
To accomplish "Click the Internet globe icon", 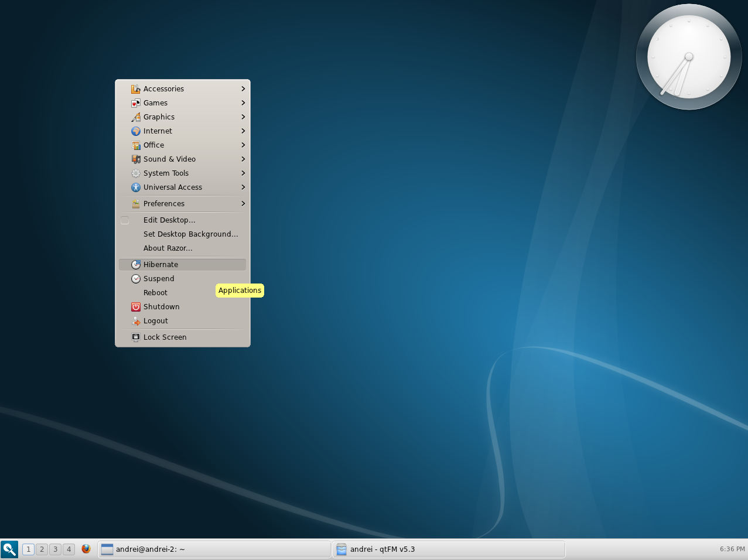I will click(136, 131).
